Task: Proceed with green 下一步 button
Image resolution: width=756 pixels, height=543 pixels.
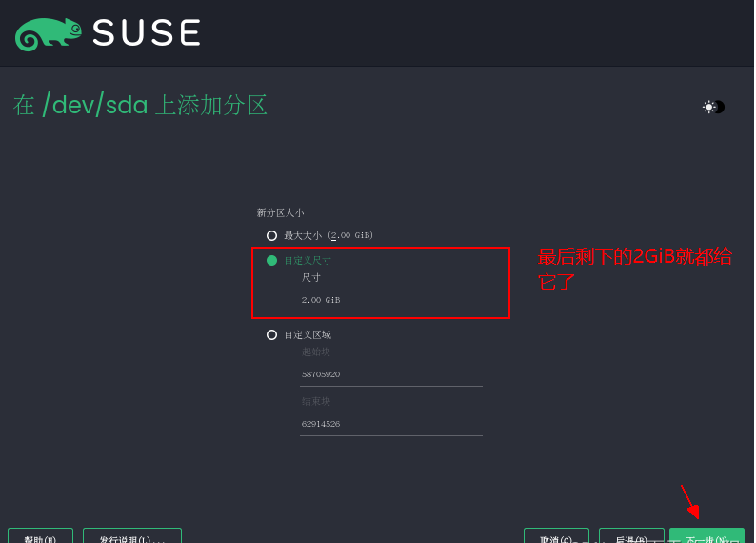Action: (706, 535)
